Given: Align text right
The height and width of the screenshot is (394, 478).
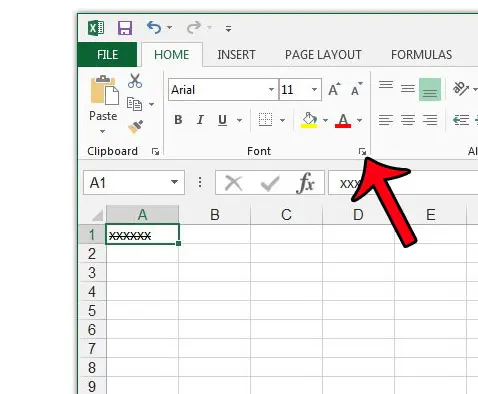Looking at the screenshot, I should pos(430,120).
